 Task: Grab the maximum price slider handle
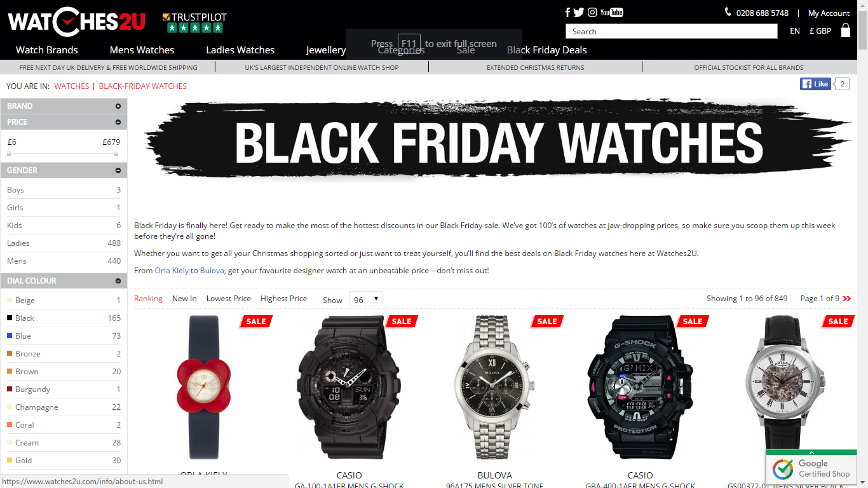coord(116,154)
